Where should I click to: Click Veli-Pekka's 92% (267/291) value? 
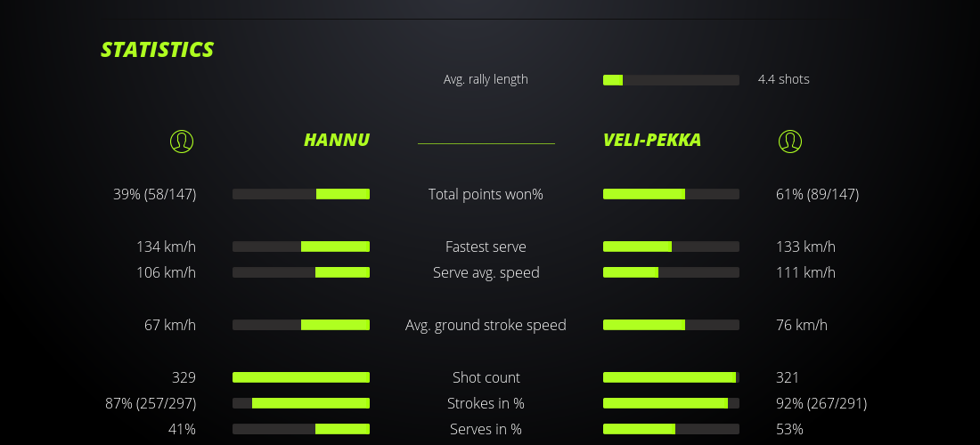click(x=821, y=403)
